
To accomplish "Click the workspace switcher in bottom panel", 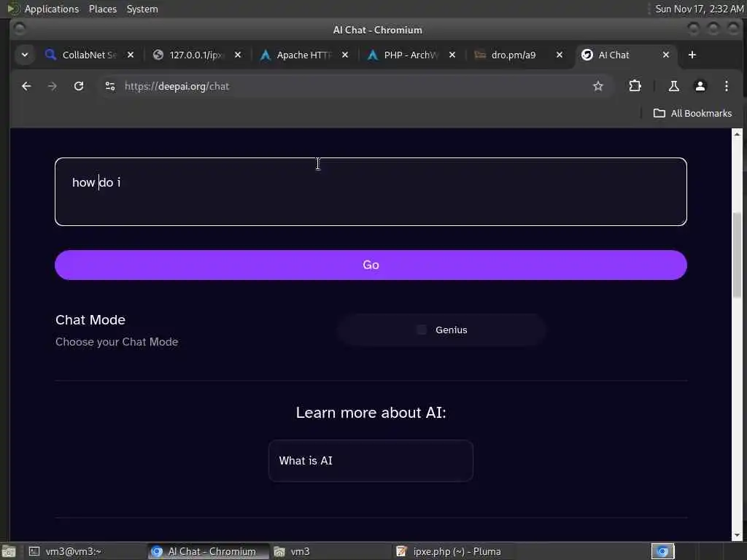I will pos(662,551).
